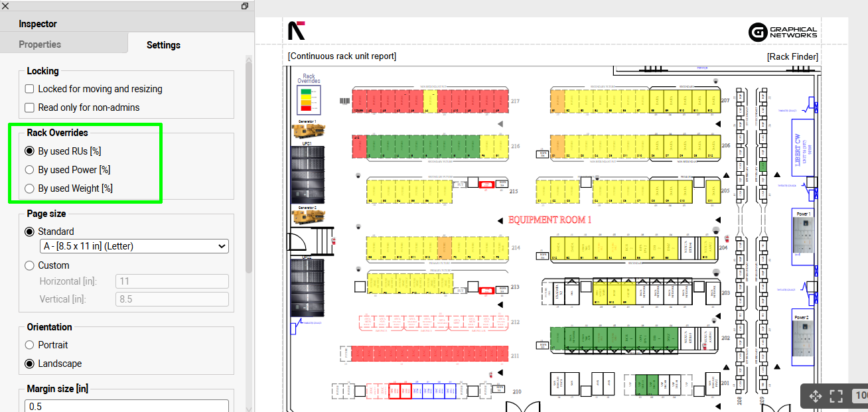This screenshot has width=868, height=412.
Task: Choose By used Weight [%] override
Action: [30, 188]
